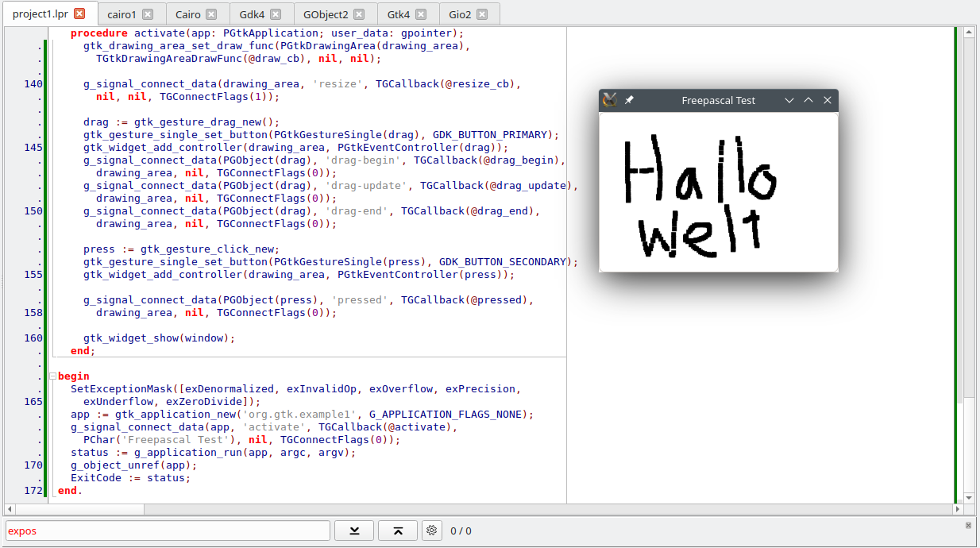The image size is (980, 548).
Task: Jump to previous search match arrow
Action: [398, 531]
